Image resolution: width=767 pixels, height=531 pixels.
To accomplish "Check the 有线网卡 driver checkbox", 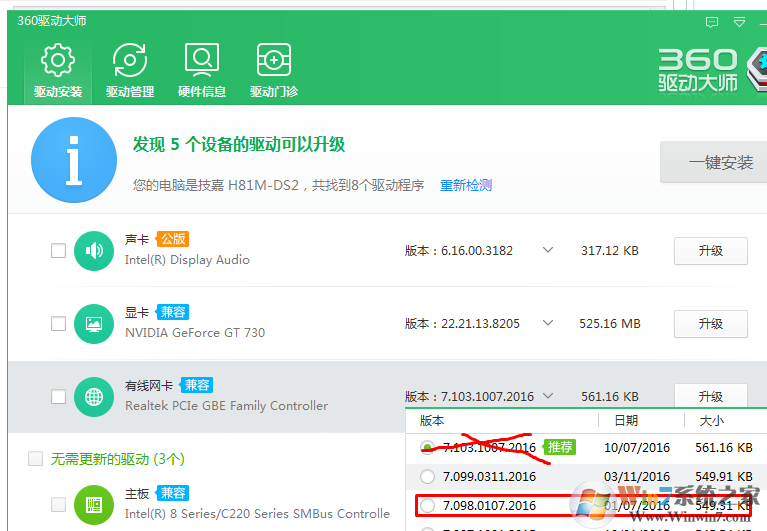I will click(x=59, y=397).
